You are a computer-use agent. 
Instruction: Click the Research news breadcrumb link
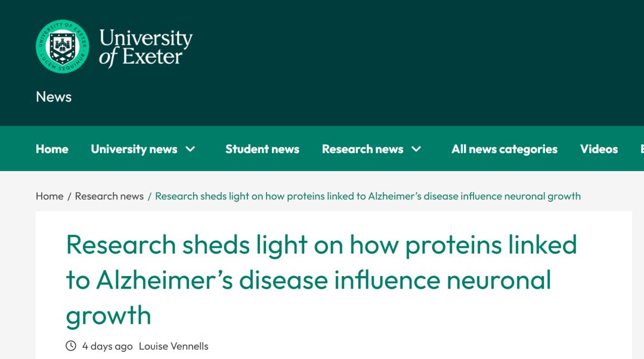tap(109, 196)
